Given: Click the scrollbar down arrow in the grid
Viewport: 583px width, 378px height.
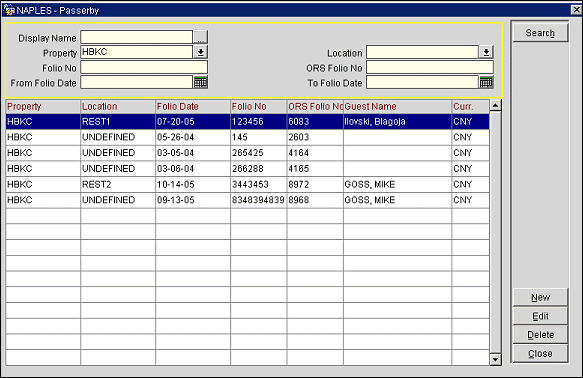Looking at the screenshot, I should coord(495,359).
